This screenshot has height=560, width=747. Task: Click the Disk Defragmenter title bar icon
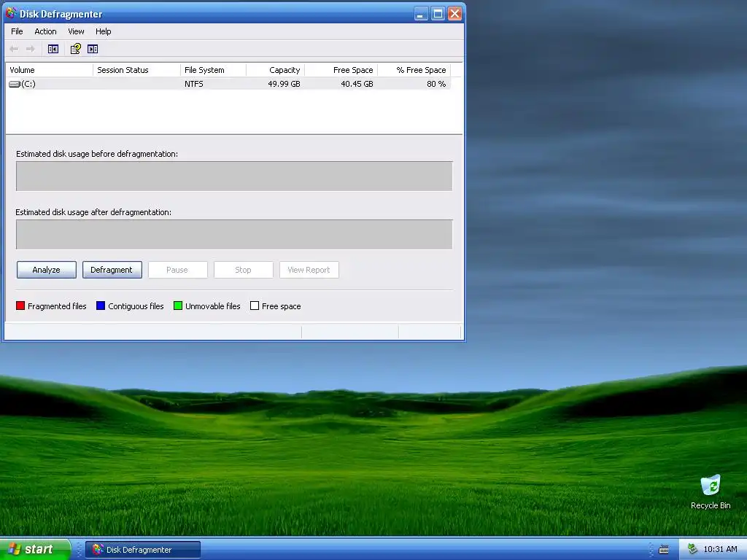pos(11,13)
